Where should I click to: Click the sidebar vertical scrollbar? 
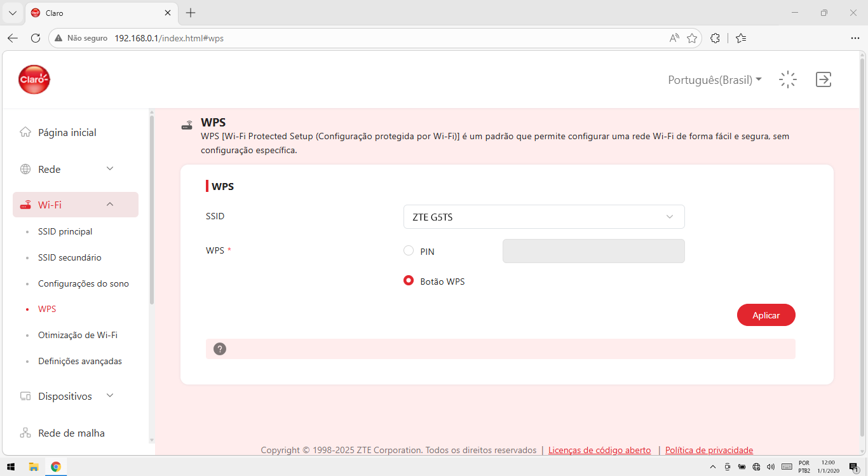(x=152, y=210)
